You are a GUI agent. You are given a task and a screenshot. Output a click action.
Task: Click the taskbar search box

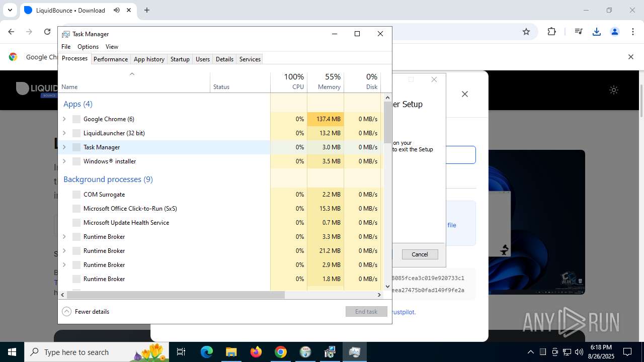click(x=97, y=352)
